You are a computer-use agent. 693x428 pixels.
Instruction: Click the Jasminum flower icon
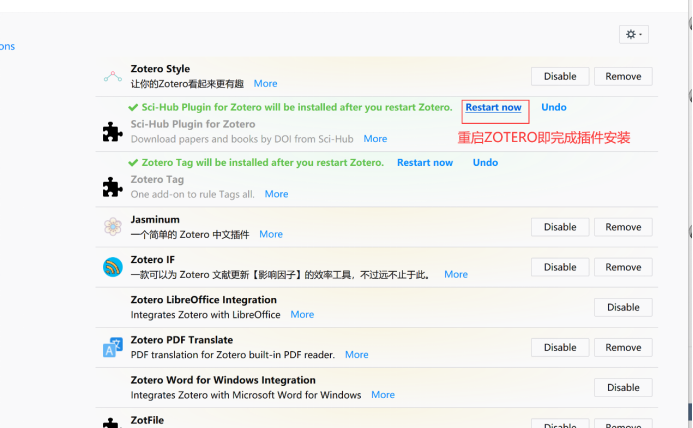point(113,227)
